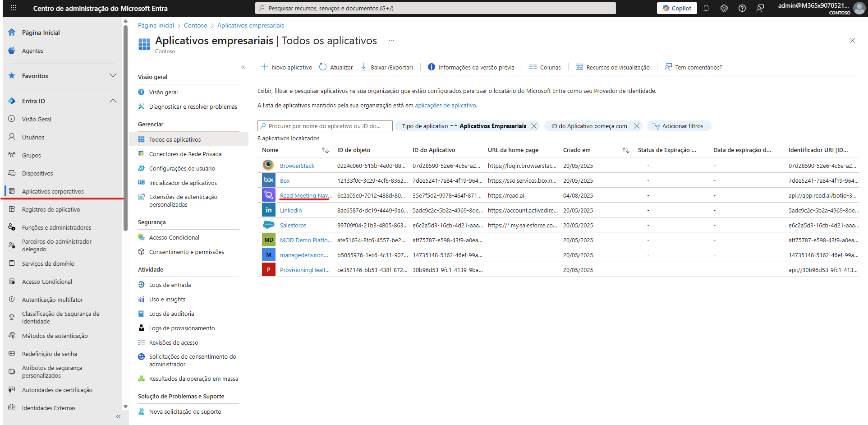Image resolution: width=868 pixels, height=425 pixels.
Task: Open Acesso Condicional under Segurança
Action: pos(174,237)
